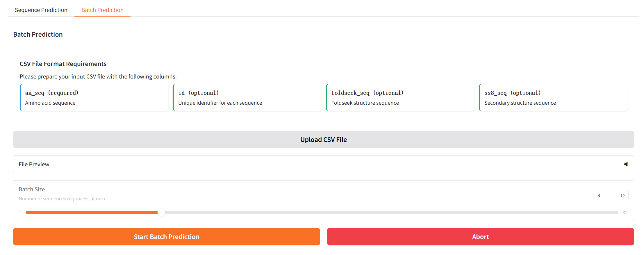
Task: Click the slider minimum label 1
Action: pos(20,213)
